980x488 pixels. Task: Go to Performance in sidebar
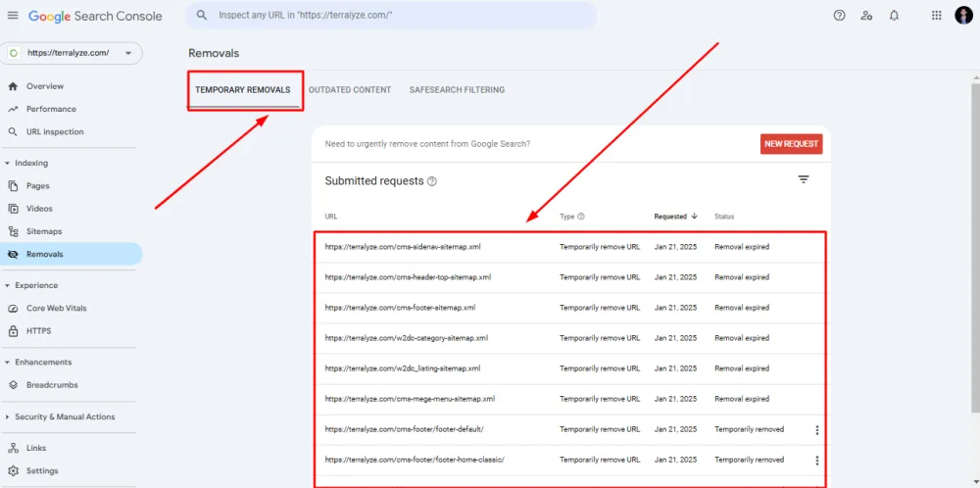[x=51, y=110]
